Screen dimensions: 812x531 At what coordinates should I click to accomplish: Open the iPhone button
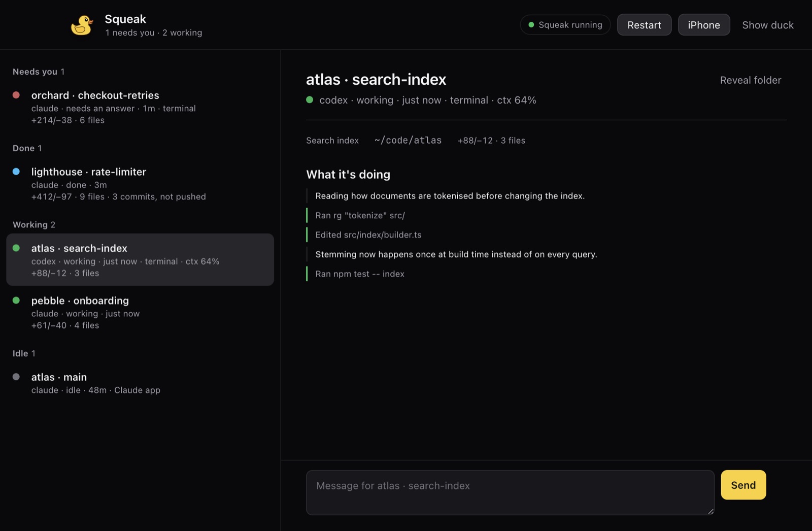click(x=704, y=25)
